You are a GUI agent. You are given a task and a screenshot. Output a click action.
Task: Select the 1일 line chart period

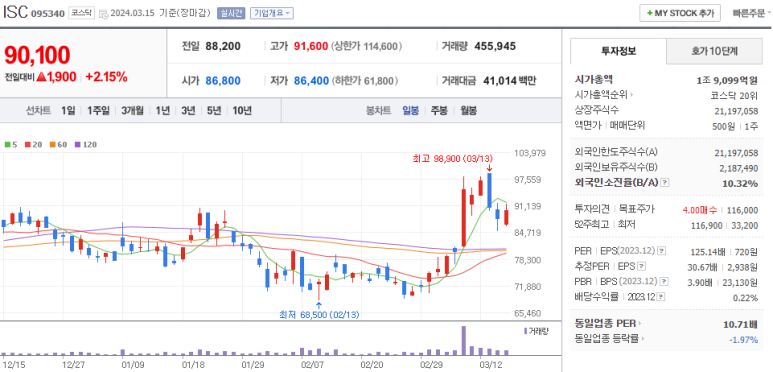(68, 110)
